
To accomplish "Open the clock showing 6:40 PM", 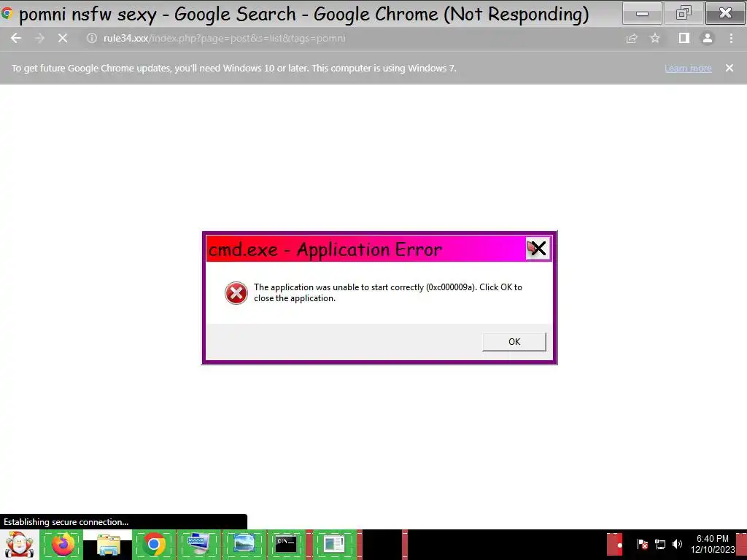I will (713, 544).
